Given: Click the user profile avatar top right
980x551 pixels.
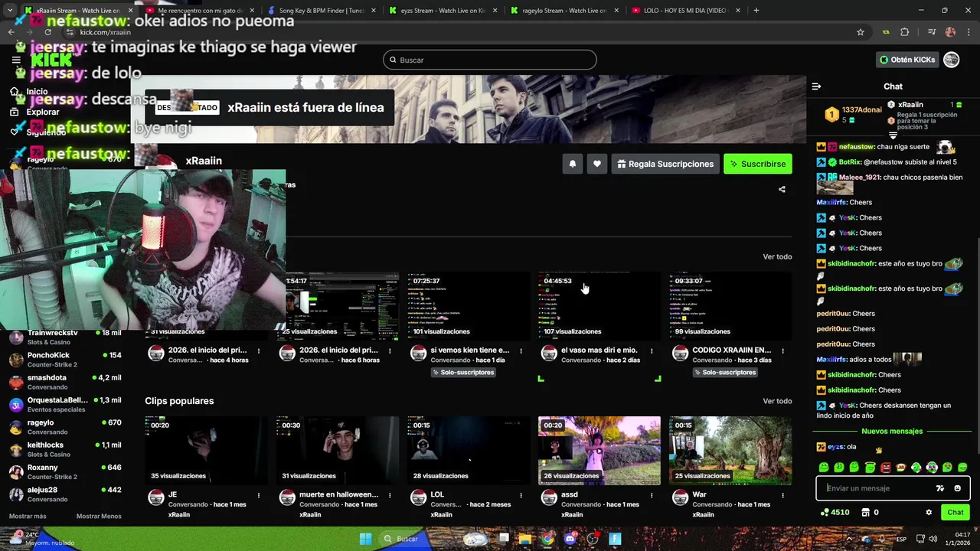Looking at the screenshot, I should click(951, 60).
